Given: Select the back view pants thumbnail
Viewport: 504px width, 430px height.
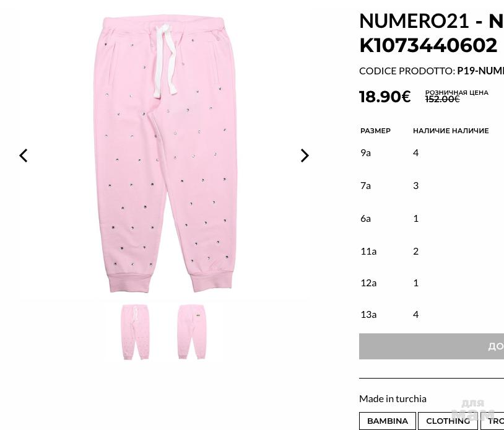Looking at the screenshot, I should [191, 331].
